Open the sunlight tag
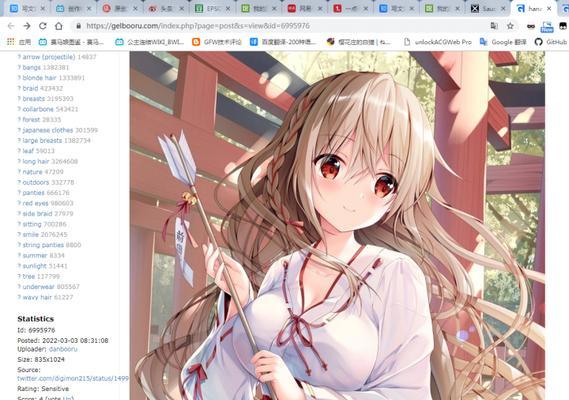Screen dimensions: 569x400 click(x=34, y=266)
